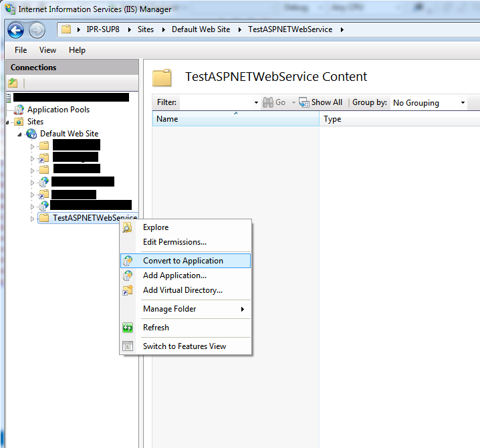480x448 pixels.
Task: Select Edit Permissions... in context menu
Action: 185,242
